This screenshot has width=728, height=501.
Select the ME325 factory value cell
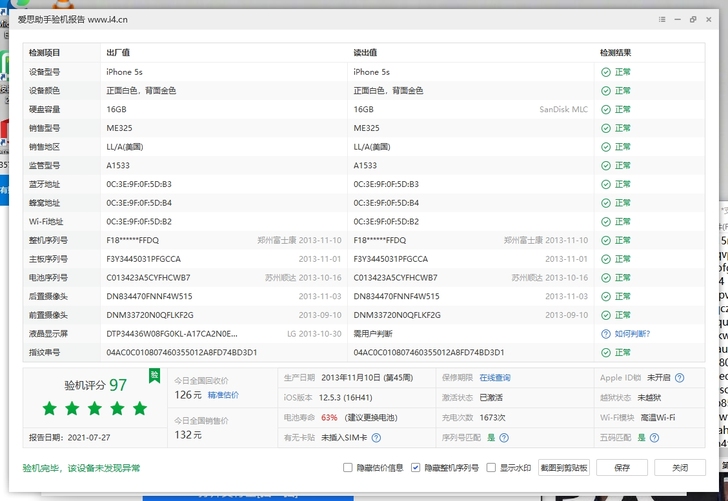(119, 128)
